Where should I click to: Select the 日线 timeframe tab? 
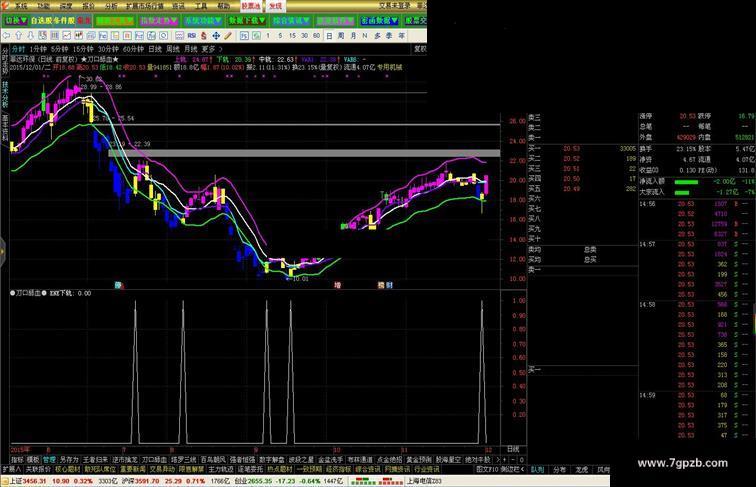point(155,49)
